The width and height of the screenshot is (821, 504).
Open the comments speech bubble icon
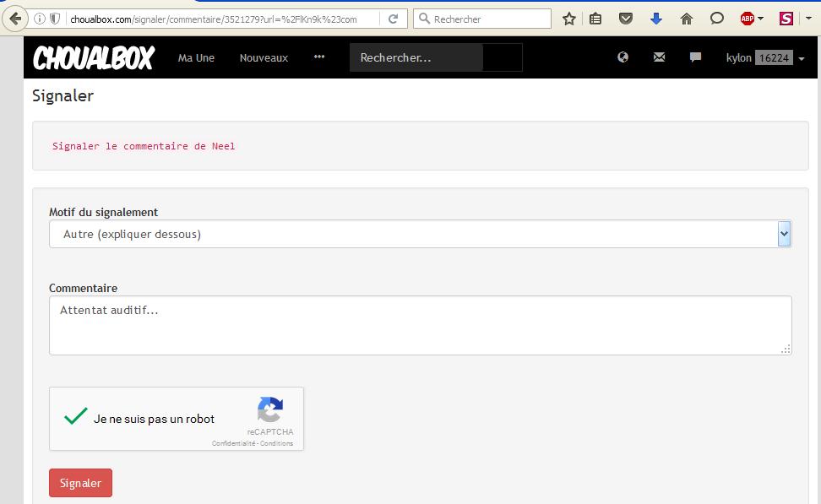695,57
